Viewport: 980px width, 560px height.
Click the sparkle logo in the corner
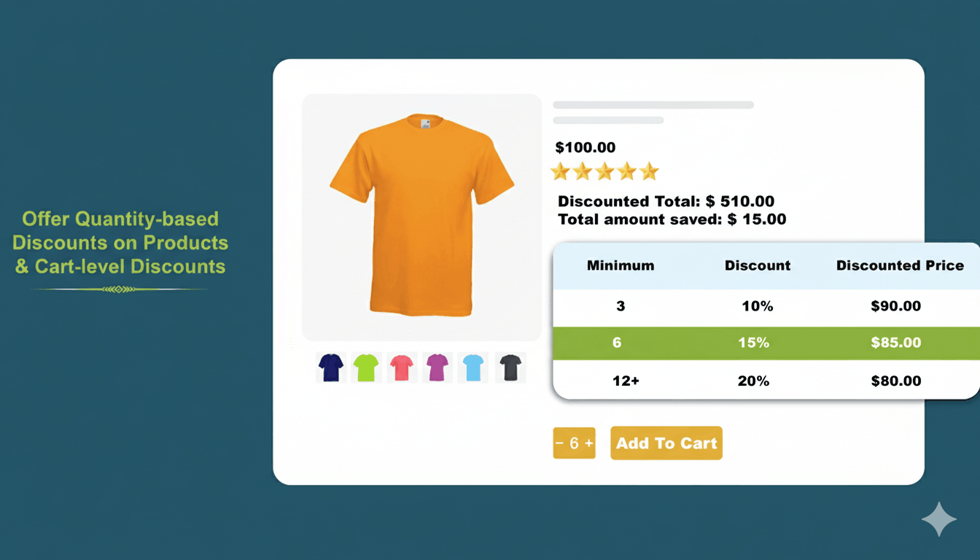939,519
